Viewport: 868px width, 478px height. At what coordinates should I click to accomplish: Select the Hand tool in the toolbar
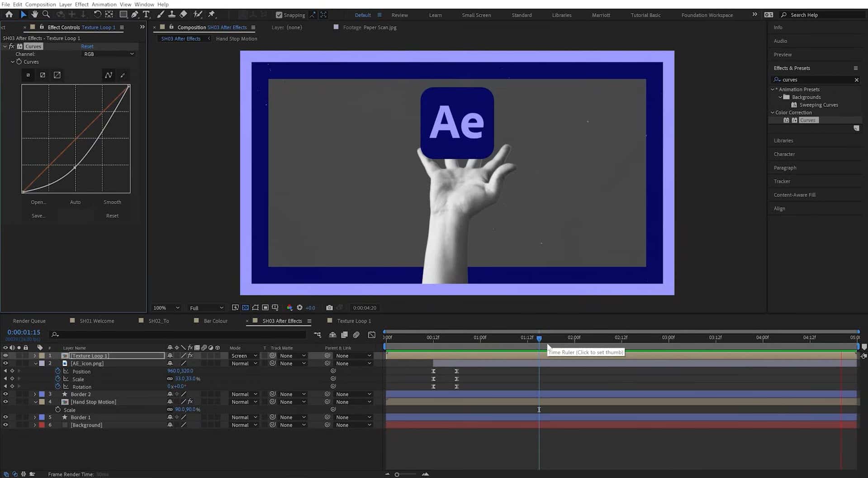point(35,14)
